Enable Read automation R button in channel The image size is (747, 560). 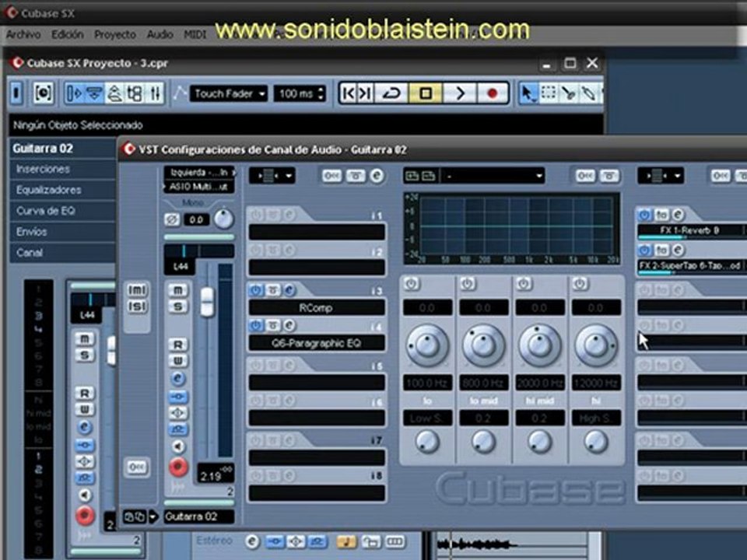tap(177, 345)
